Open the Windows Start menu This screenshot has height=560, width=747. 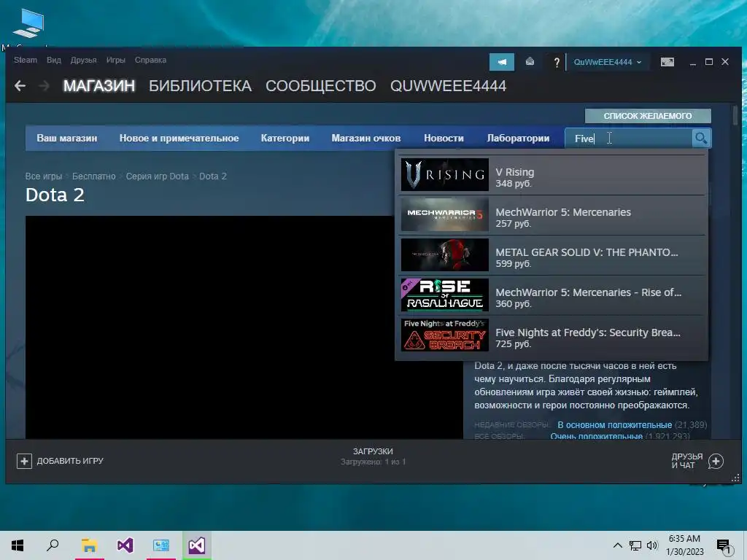18,545
